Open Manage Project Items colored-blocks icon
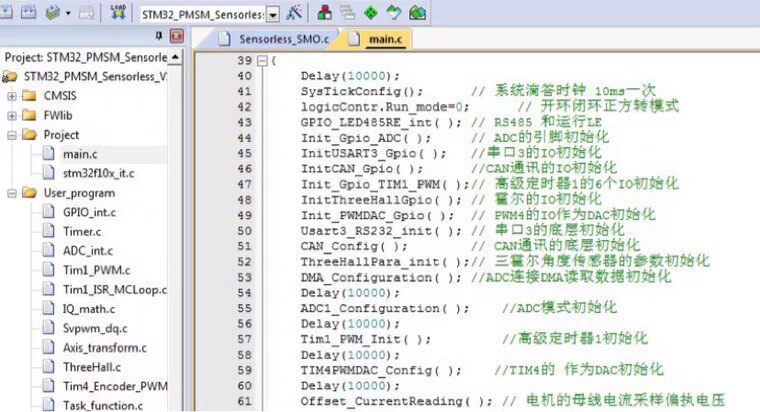Image resolution: width=760 pixels, height=412 pixels. pos(325,12)
